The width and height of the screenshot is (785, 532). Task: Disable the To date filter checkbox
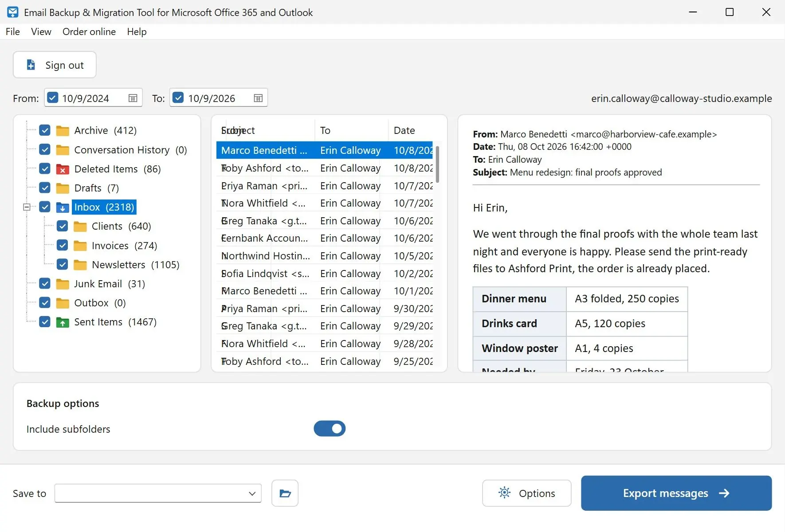click(178, 98)
